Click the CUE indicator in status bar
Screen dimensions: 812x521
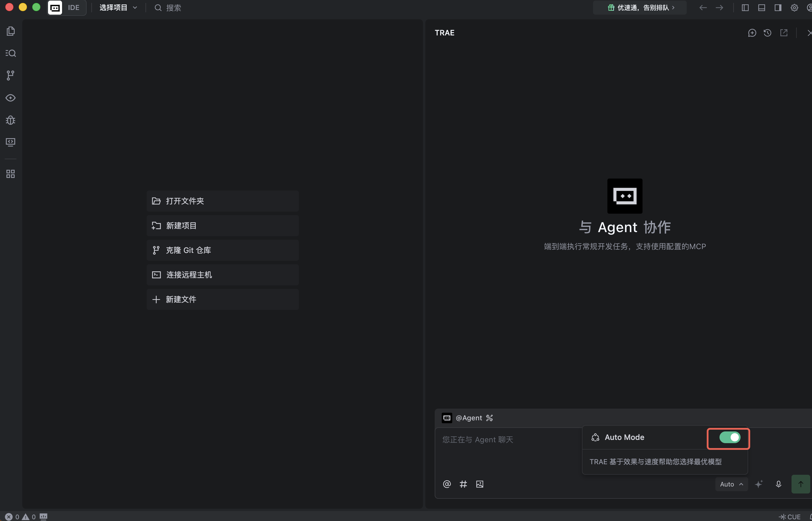click(x=790, y=517)
